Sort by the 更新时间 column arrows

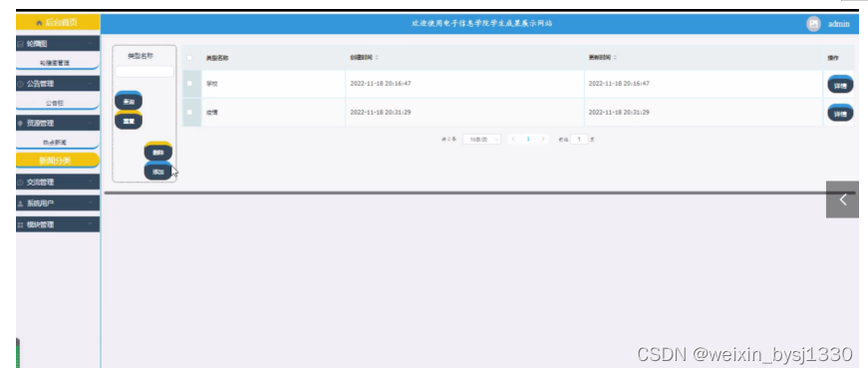tap(615, 58)
